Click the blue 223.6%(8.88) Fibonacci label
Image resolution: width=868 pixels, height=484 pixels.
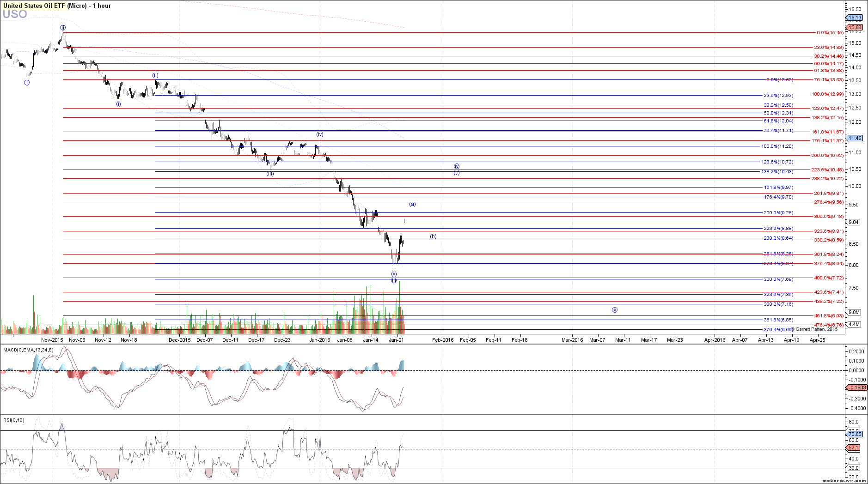pyautogui.click(x=778, y=229)
